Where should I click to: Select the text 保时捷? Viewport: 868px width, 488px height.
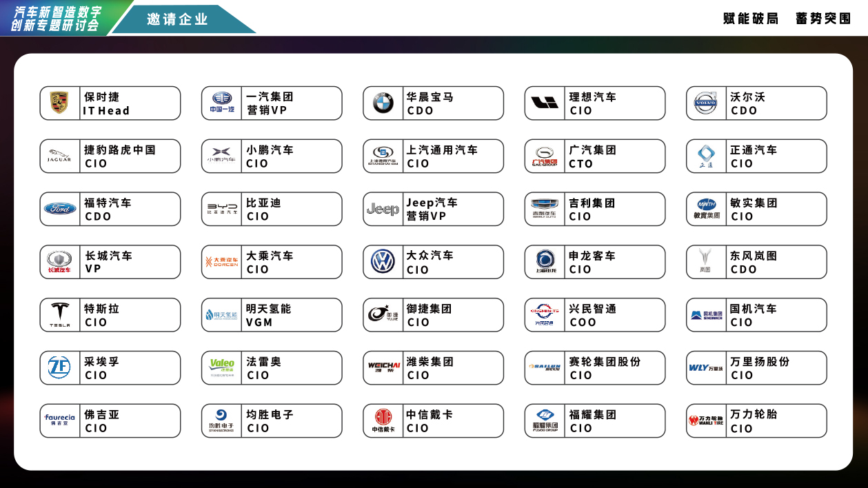pos(101,96)
